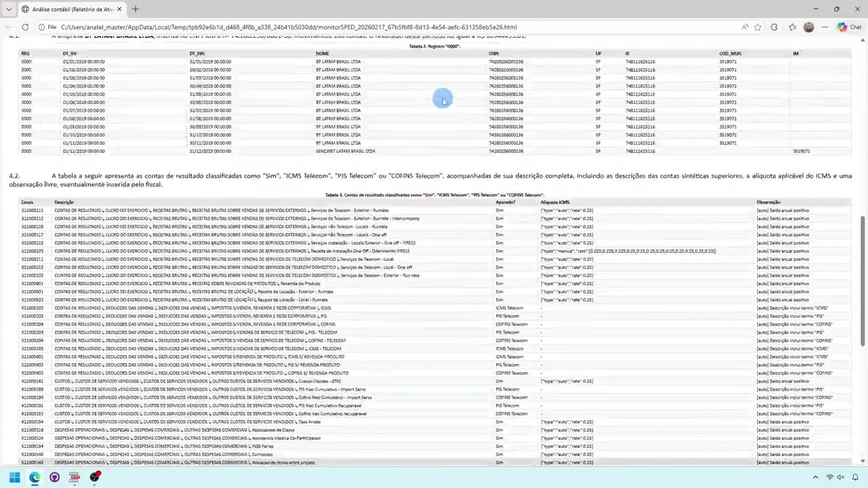
Task: Select start date 01/01/2019 00:00:00
Action: coord(83,62)
